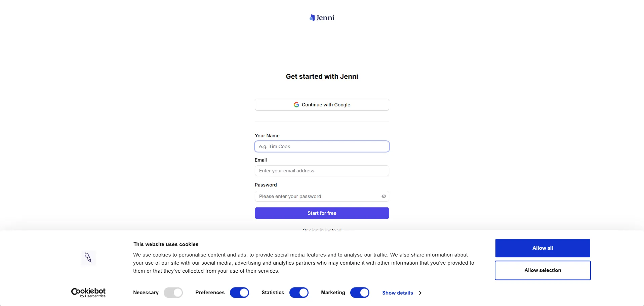The image size is (644, 306).
Task: Continue with Google sign-up
Action: pyautogui.click(x=322, y=105)
